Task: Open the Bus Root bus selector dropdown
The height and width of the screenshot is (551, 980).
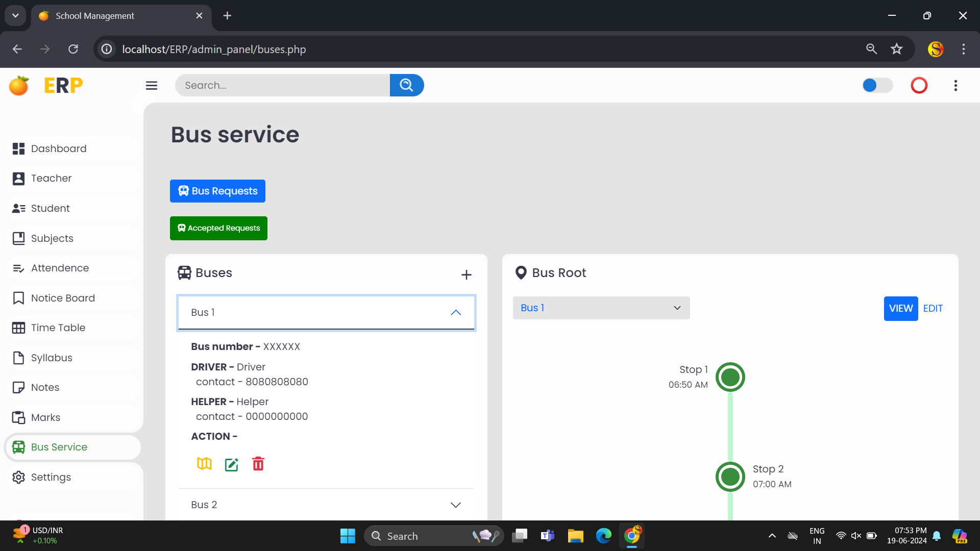Action: 601,308
